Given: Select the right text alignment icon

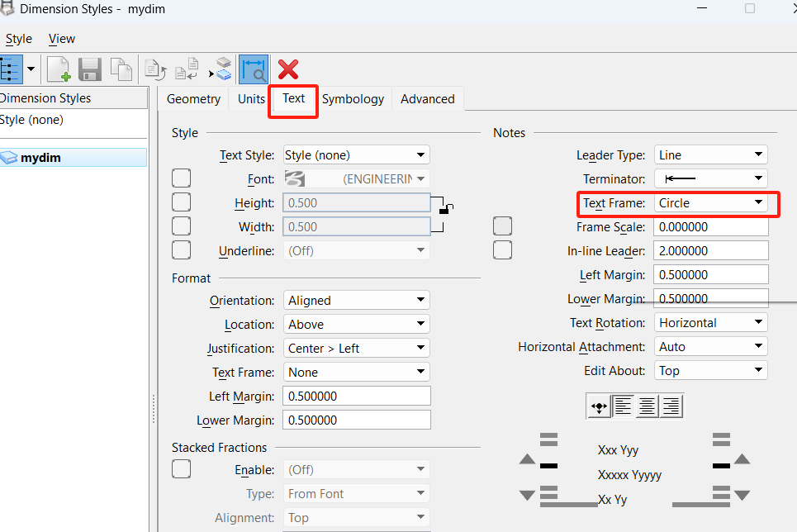Looking at the screenshot, I should pos(671,406).
